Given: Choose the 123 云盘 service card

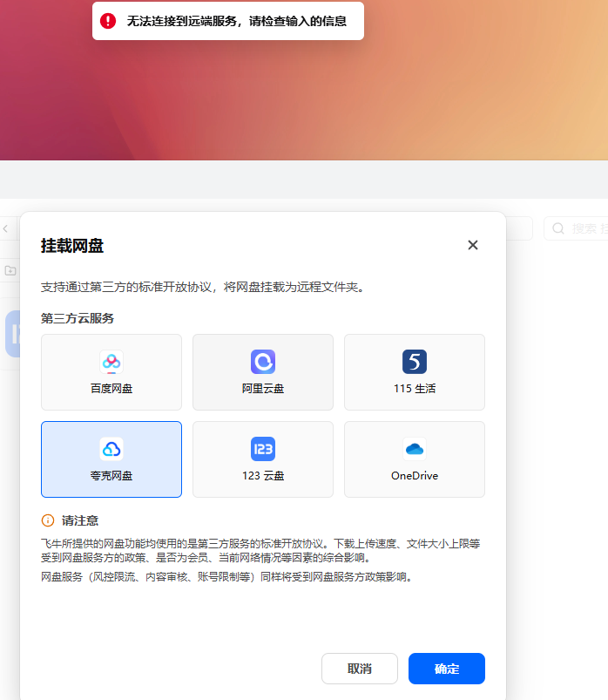Looking at the screenshot, I should click(x=263, y=459).
